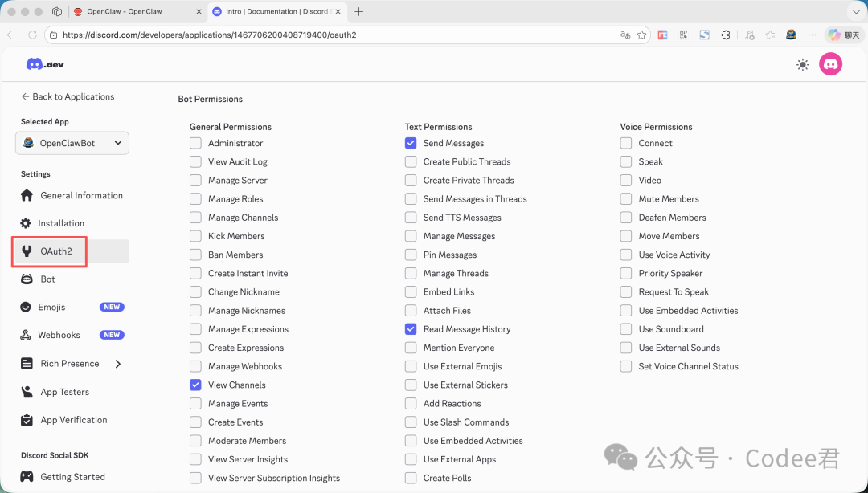Click the Bot robot icon in sidebar
The image size is (868, 493).
pyautogui.click(x=27, y=279)
